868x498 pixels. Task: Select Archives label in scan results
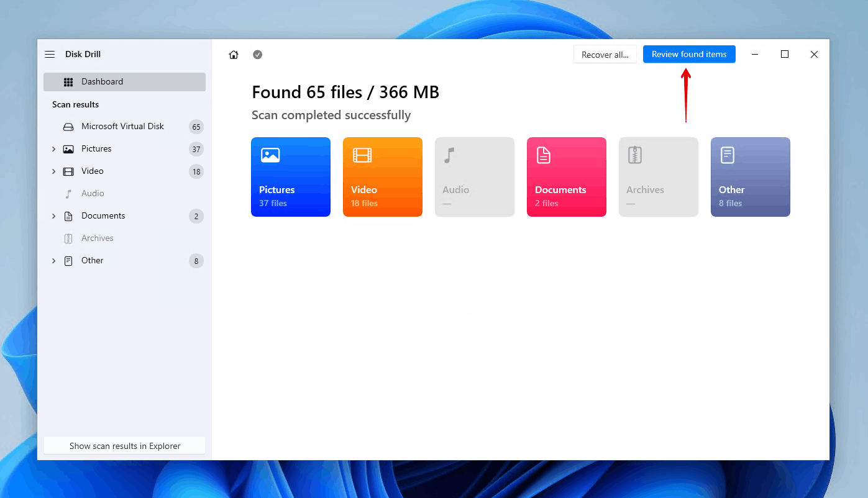coord(98,238)
